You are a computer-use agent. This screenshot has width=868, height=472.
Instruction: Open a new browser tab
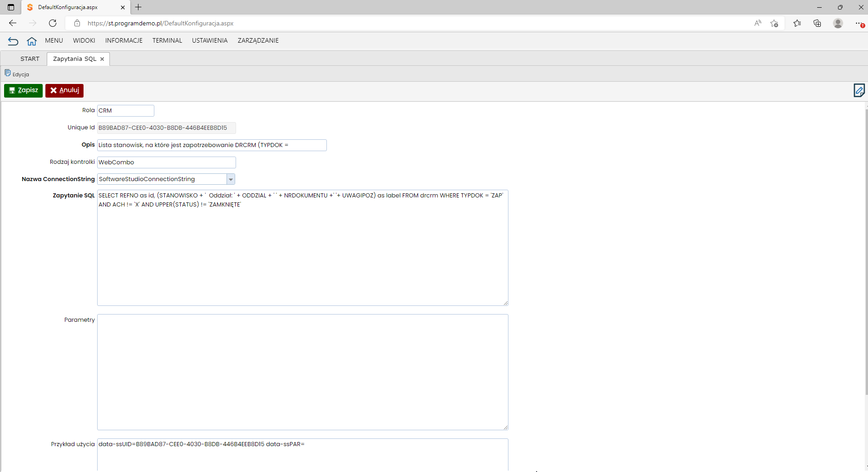click(x=138, y=7)
